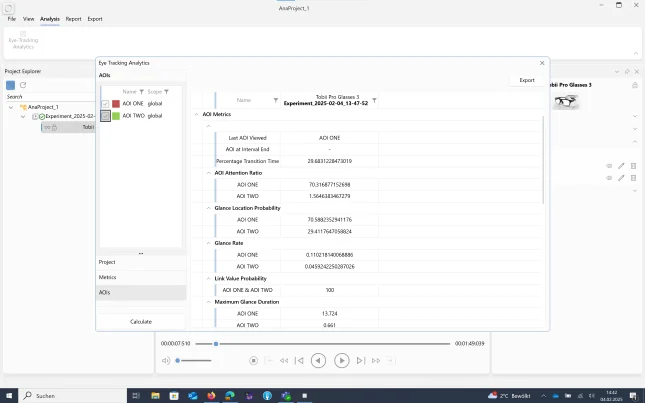Step back to the previous frame
The width and height of the screenshot is (645, 403).
coord(299,361)
